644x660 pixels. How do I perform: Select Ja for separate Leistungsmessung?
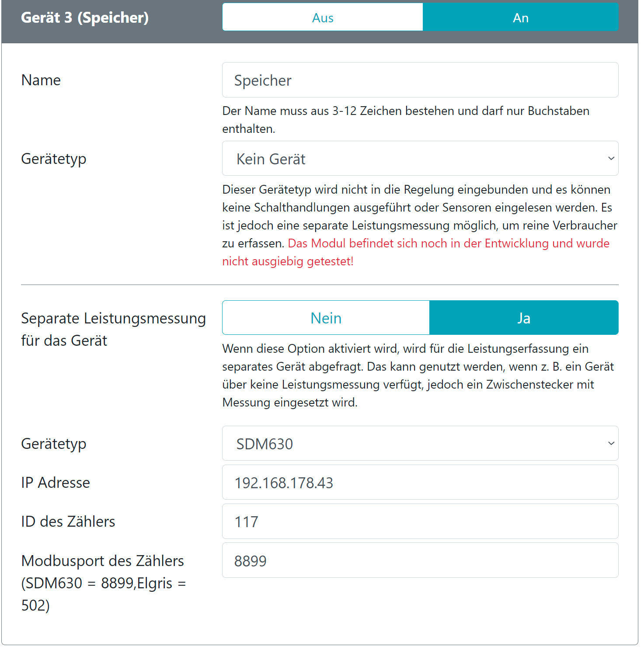click(x=524, y=318)
